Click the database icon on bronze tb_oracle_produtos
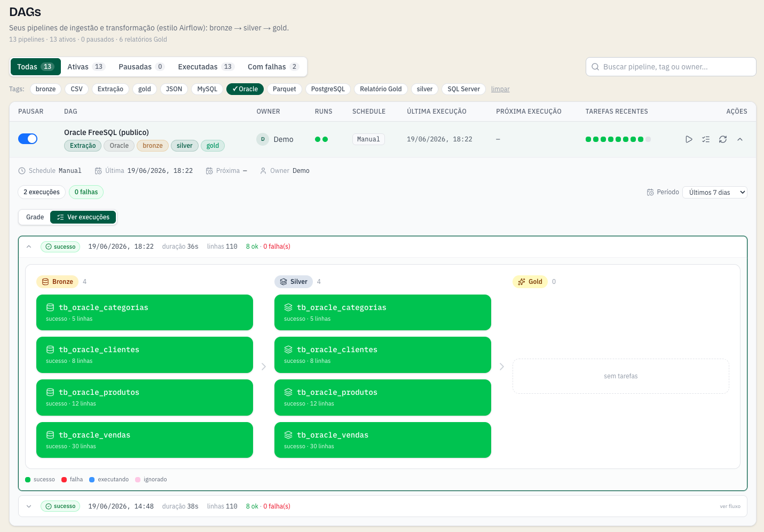This screenshot has width=764, height=532. [x=50, y=392]
